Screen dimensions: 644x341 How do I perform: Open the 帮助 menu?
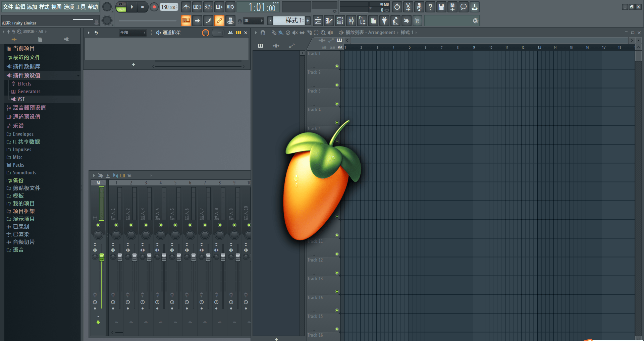[93, 7]
